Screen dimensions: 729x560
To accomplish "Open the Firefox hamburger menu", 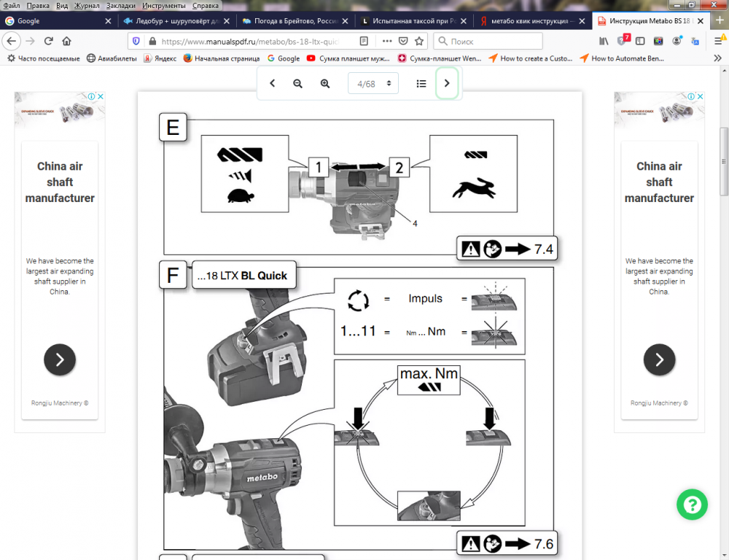I will coord(717,42).
